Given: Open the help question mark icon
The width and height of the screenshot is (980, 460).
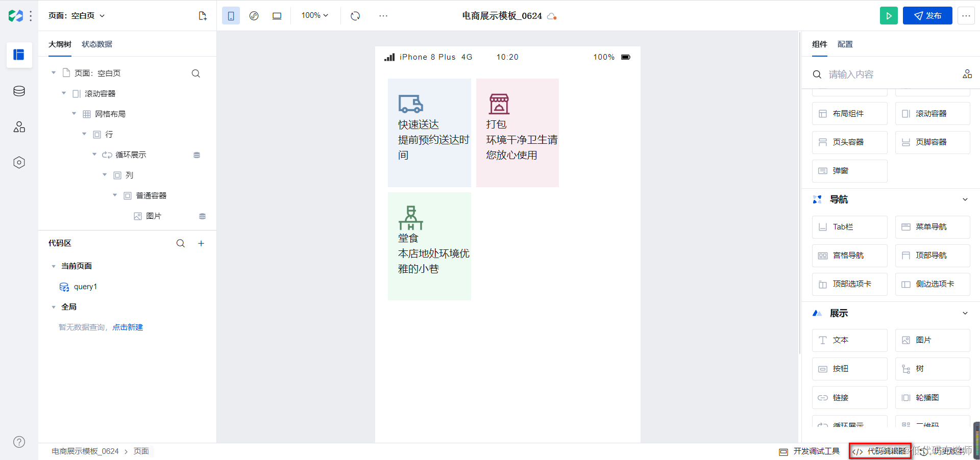Looking at the screenshot, I should pyautogui.click(x=19, y=442).
